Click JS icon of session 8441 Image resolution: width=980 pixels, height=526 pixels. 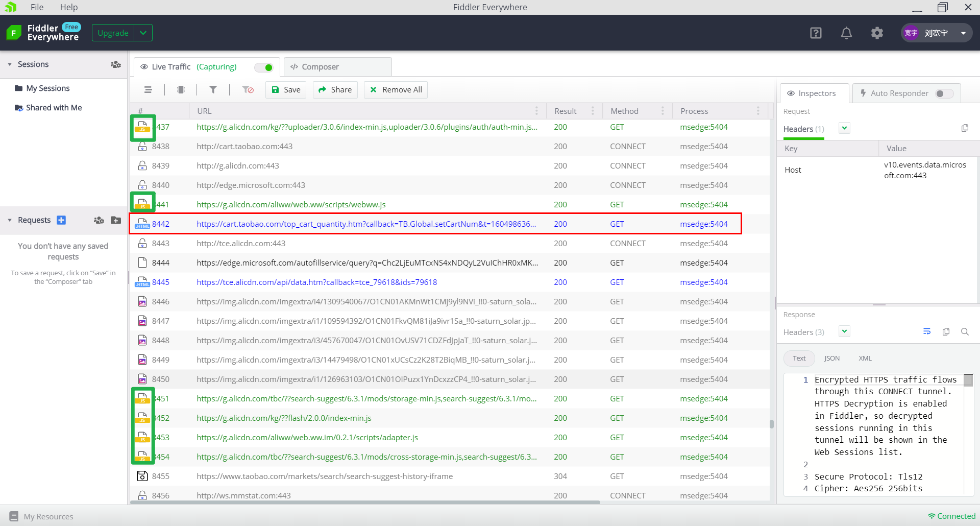point(142,204)
